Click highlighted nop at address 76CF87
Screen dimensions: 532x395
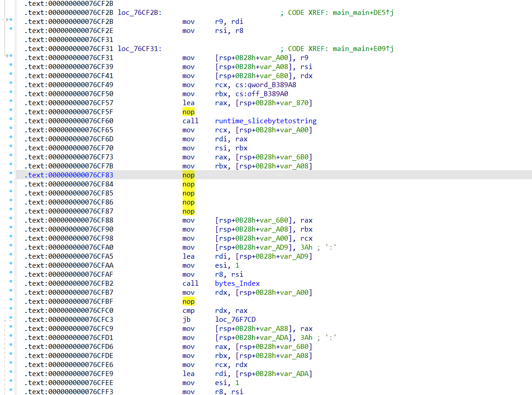coord(189,211)
